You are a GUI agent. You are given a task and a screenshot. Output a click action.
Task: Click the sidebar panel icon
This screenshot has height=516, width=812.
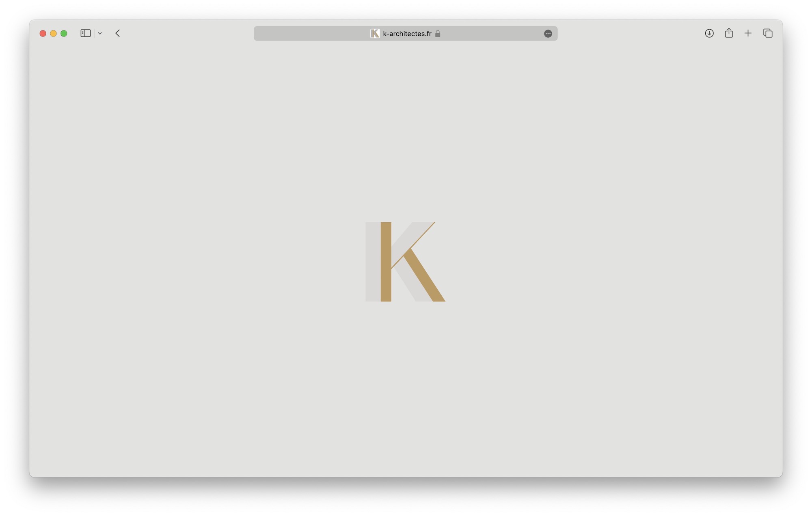85,33
